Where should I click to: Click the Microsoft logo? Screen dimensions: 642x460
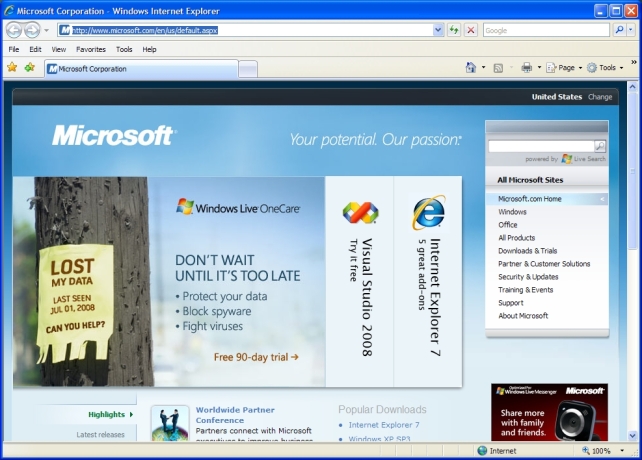(x=114, y=136)
